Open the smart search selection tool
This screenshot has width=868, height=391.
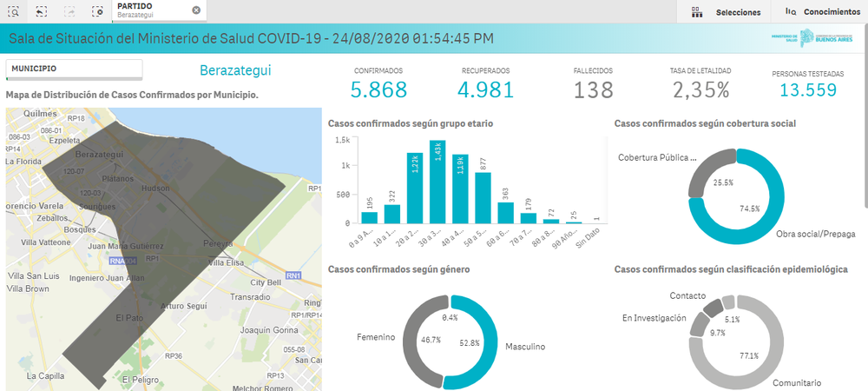coord(14,11)
